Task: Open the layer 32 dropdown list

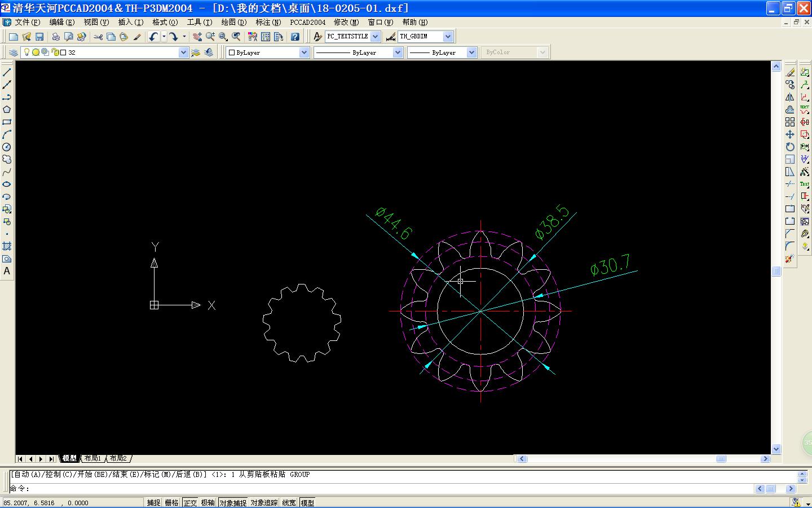Action: tap(183, 52)
